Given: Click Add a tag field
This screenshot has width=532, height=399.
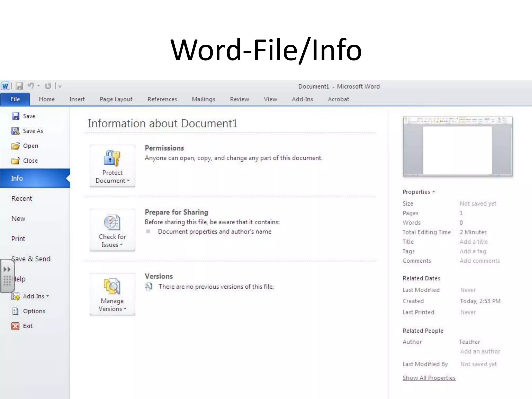Looking at the screenshot, I should [x=473, y=251].
